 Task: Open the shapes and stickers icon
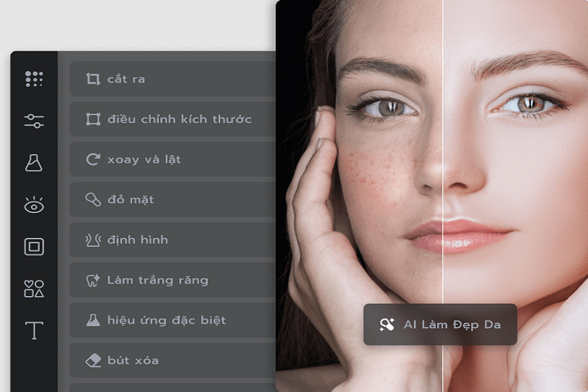coord(34,289)
